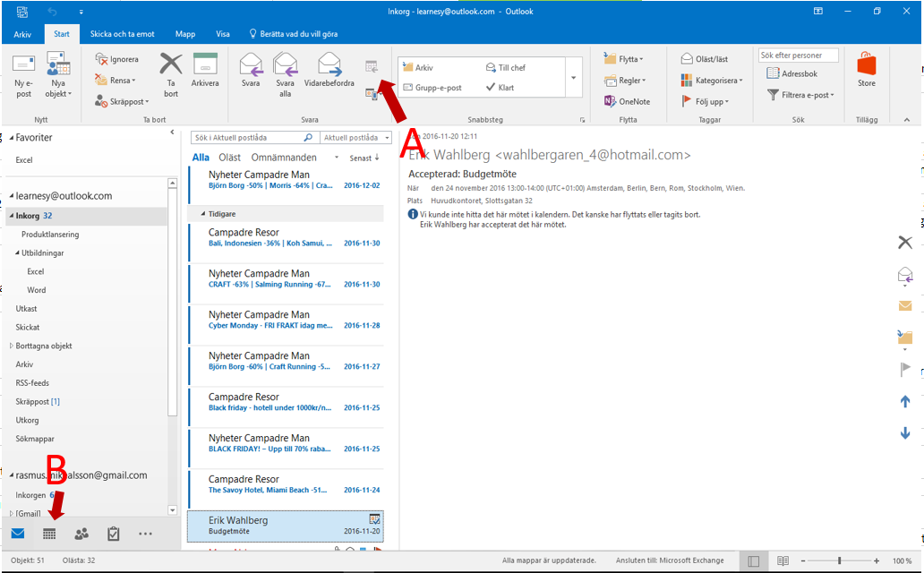924x573 pixels.
Task: Toggle Oläst/läst read state
Action: coord(705,59)
